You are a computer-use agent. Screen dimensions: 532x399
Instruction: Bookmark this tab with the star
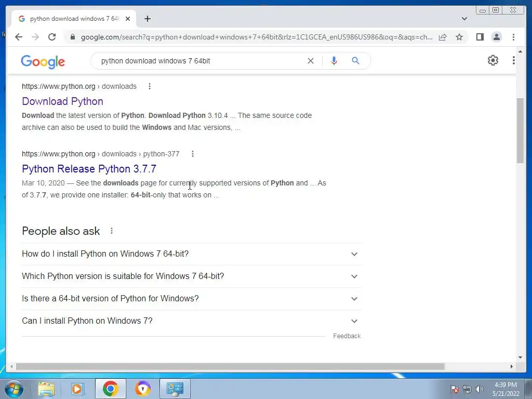tap(459, 37)
